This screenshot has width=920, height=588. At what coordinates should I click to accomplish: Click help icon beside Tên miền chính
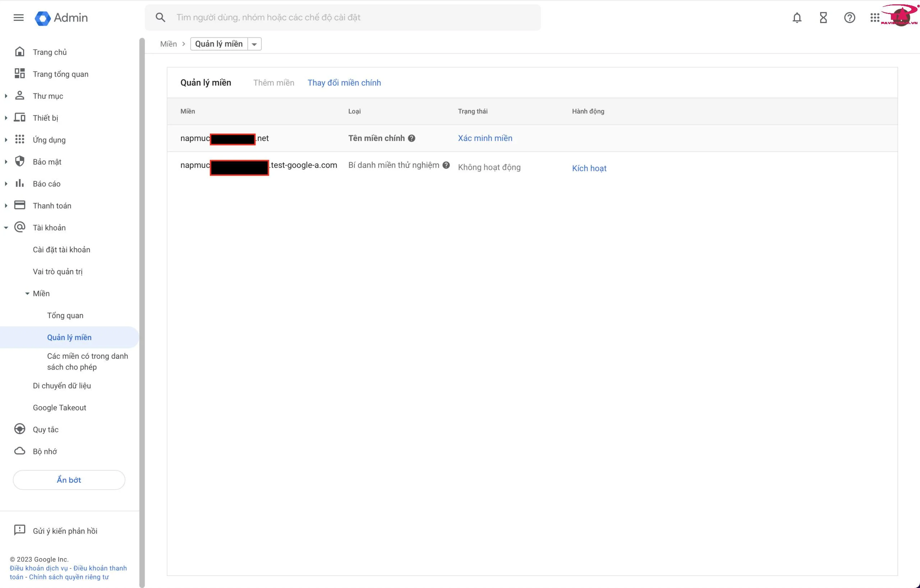pos(411,138)
